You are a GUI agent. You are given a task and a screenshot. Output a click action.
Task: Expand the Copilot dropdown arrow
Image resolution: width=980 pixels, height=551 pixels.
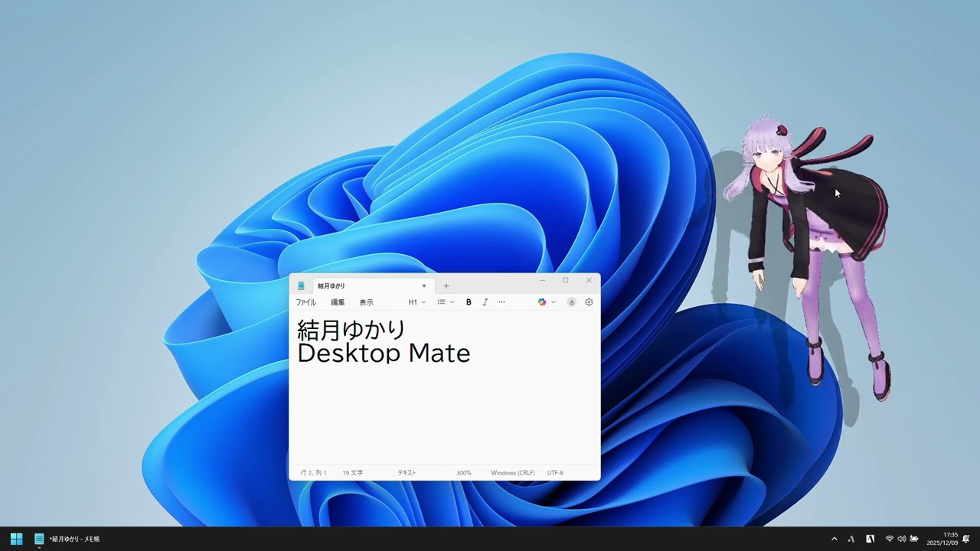tap(554, 302)
